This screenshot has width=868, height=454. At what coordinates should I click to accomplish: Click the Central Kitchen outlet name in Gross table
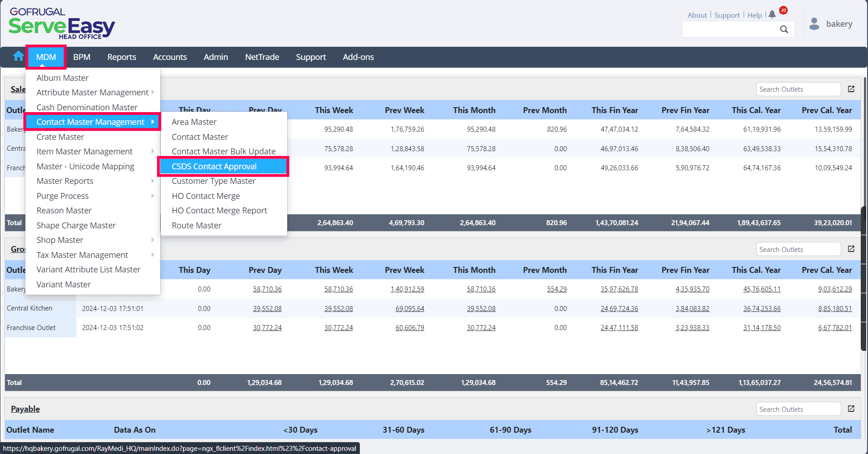point(29,308)
